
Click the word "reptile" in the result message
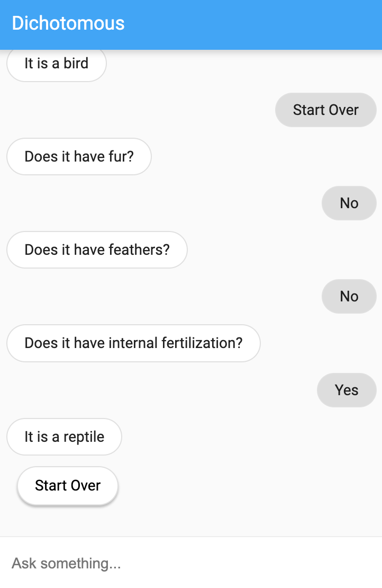(84, 437)
